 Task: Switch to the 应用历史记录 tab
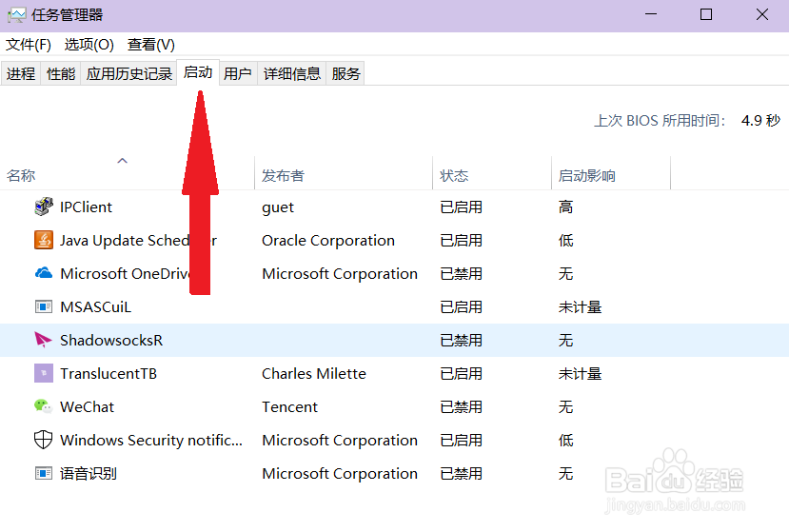128,73
